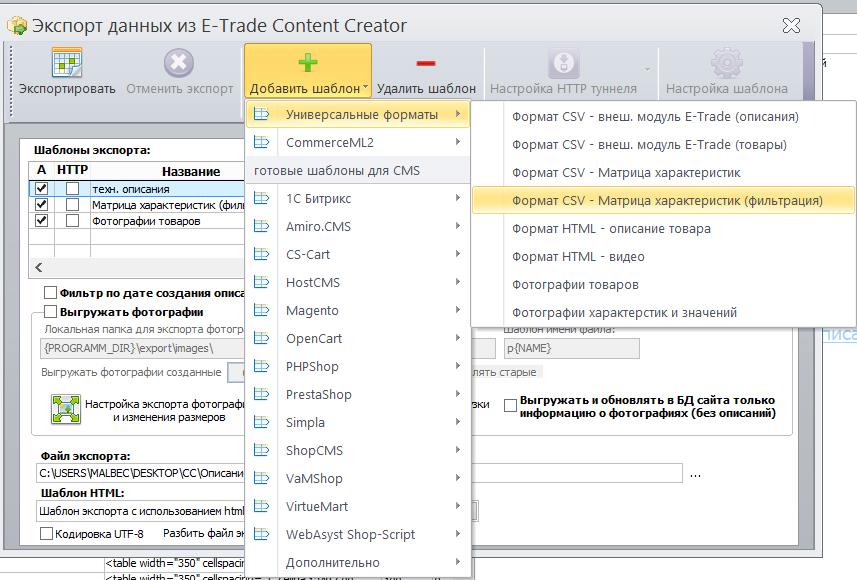857x580 pixels.
Task: Expand the OpenCart submenu arrow
Action: [x=457, y=338]
